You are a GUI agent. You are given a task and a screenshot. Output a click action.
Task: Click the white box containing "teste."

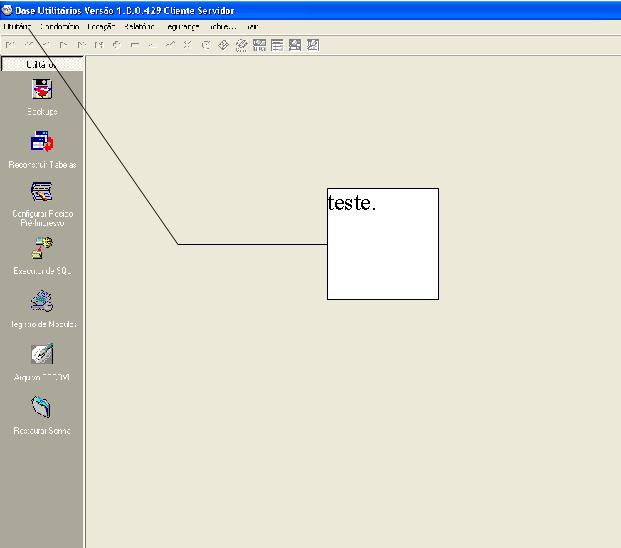pos(383,243)
